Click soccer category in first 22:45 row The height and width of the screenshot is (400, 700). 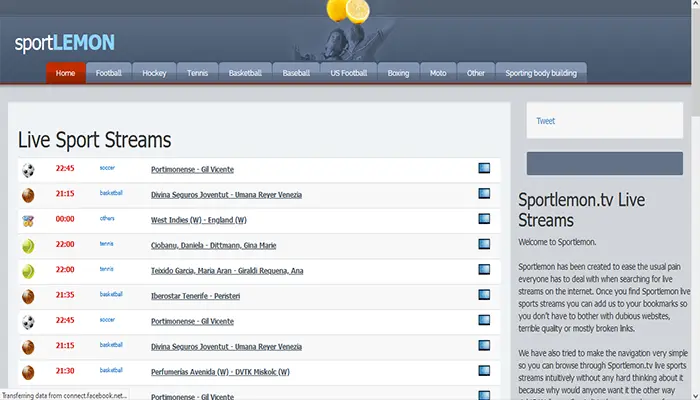point(107,168)
